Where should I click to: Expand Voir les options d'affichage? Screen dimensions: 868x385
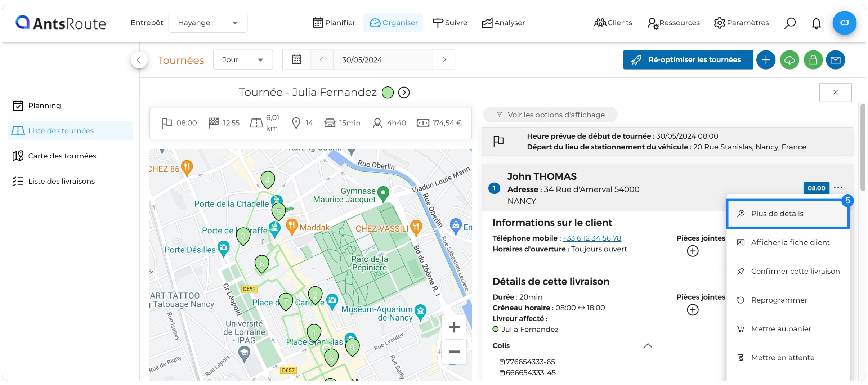[550, 115]
